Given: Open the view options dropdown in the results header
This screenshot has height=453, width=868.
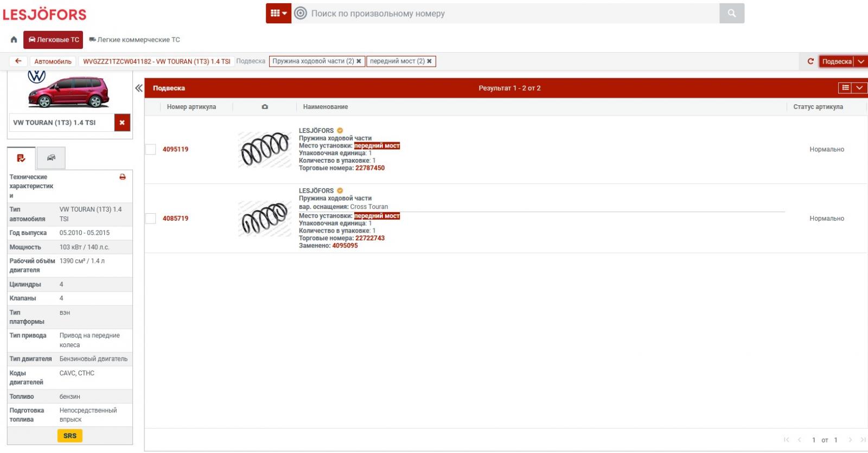Looking at the screenshot, I should click(859, 88).
